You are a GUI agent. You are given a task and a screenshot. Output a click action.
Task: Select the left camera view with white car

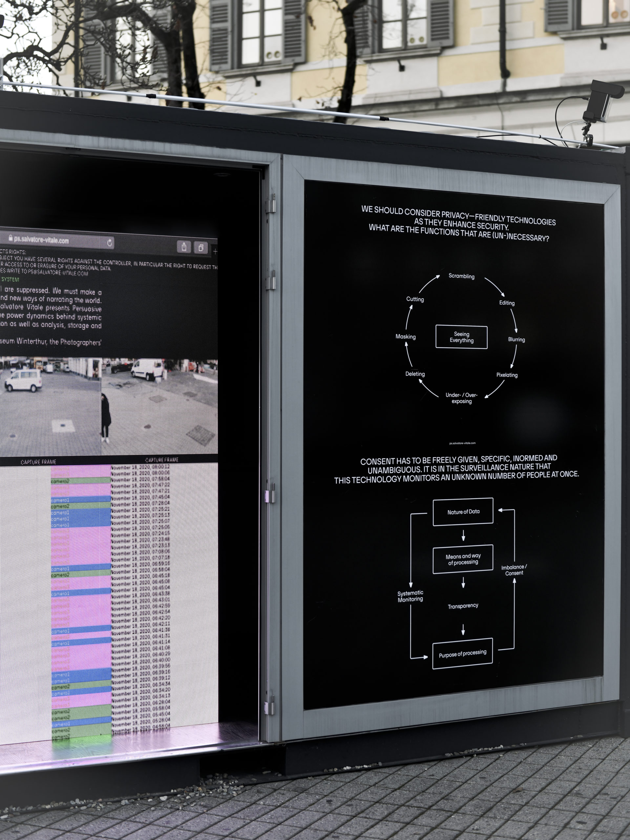tap(49, 406)
